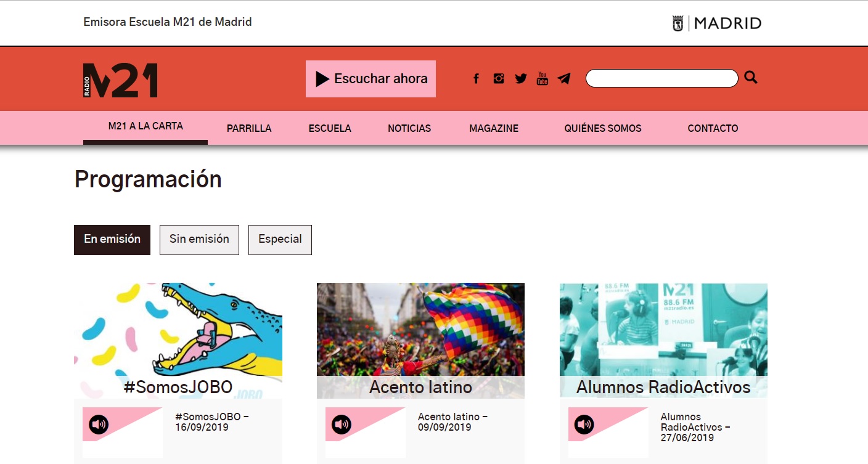Open the Telegram paper plane icon
868x464 pixels.
[x=563, y=78]
